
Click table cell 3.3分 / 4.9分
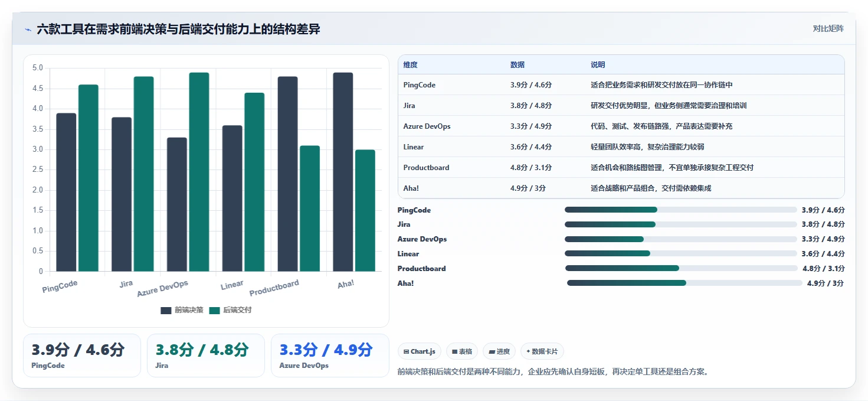(x=531, y=126)
